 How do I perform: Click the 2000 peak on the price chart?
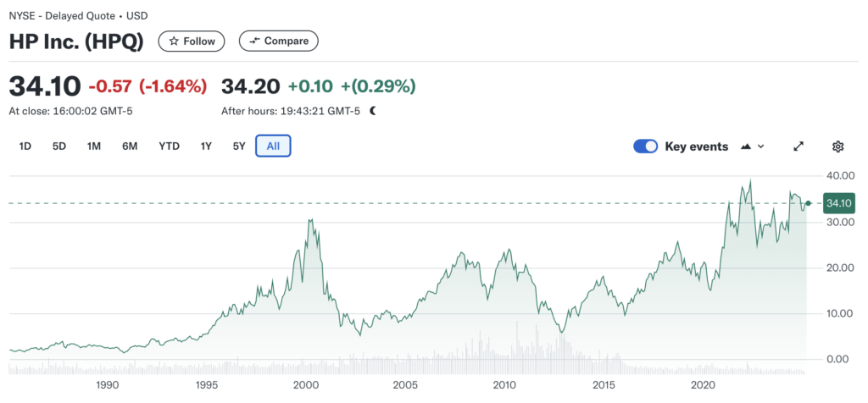pos(310,220)
